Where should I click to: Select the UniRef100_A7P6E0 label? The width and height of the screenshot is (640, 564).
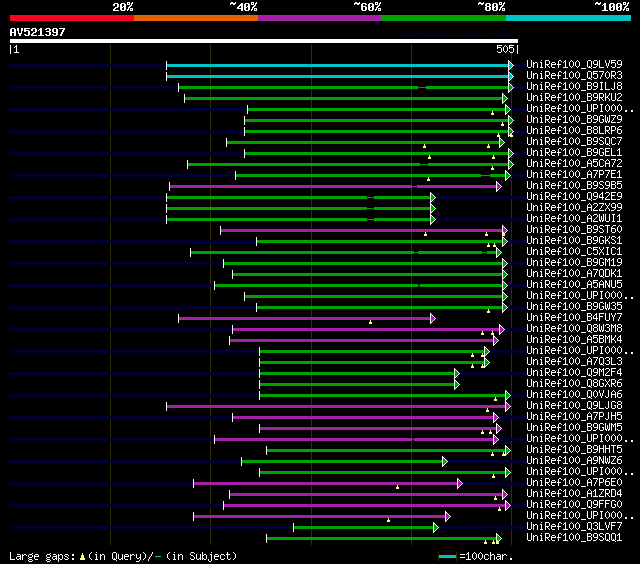574,483
